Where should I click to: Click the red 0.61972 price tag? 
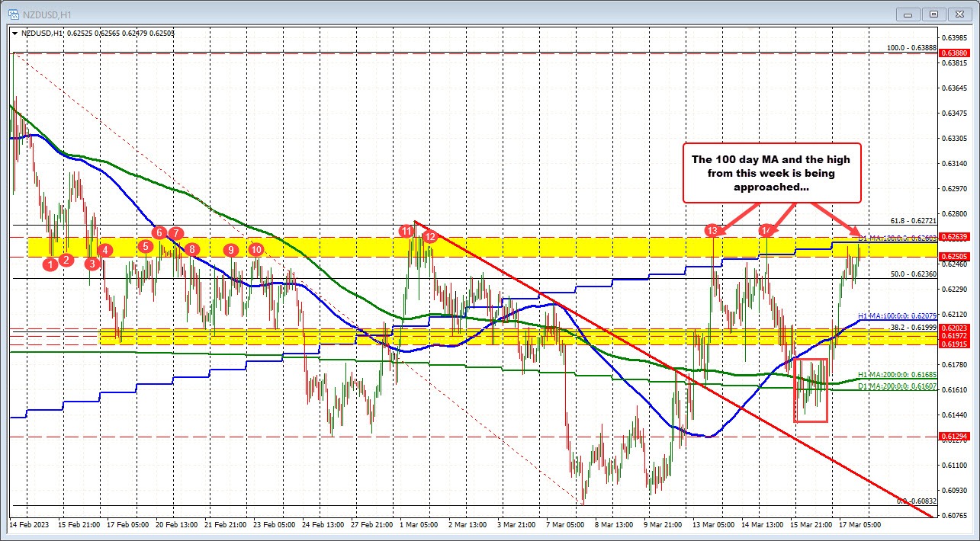click(954, 335)
